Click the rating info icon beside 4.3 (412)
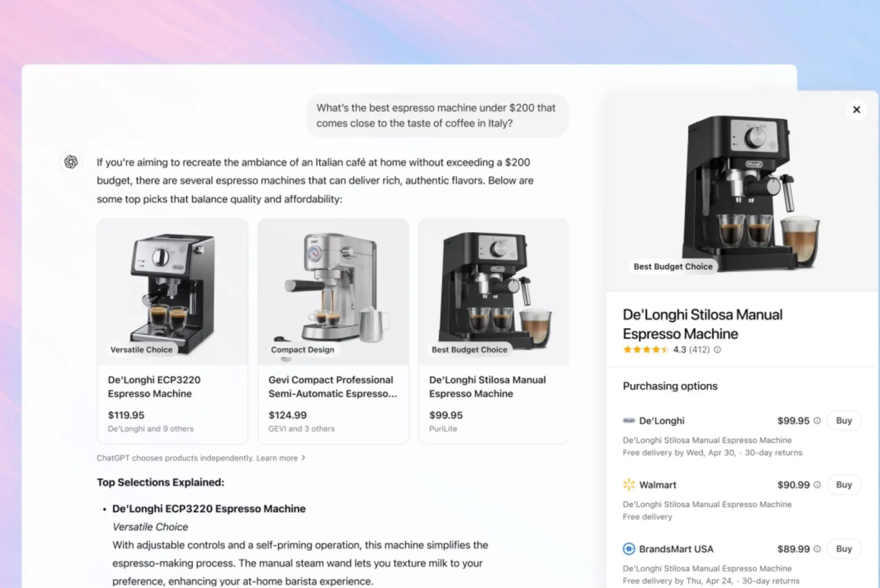This screenshot has height=588, width=880. (717, 349)
